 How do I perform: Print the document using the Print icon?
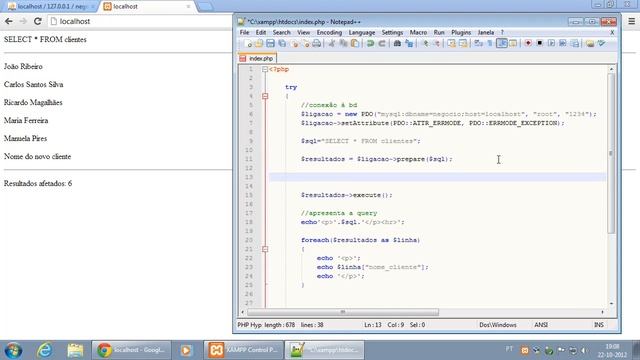316,43
